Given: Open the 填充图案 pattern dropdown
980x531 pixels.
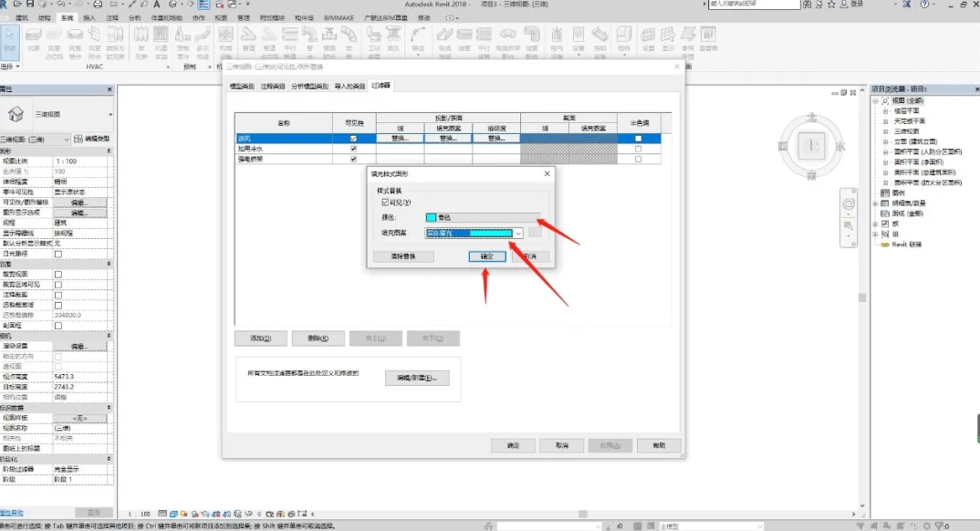Looking at the screenshot, I should 518,233.
